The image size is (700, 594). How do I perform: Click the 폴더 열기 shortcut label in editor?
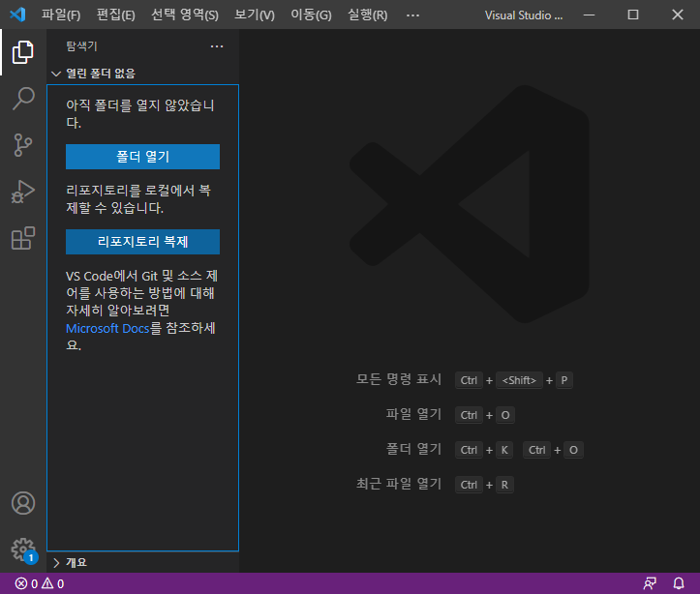413,449
